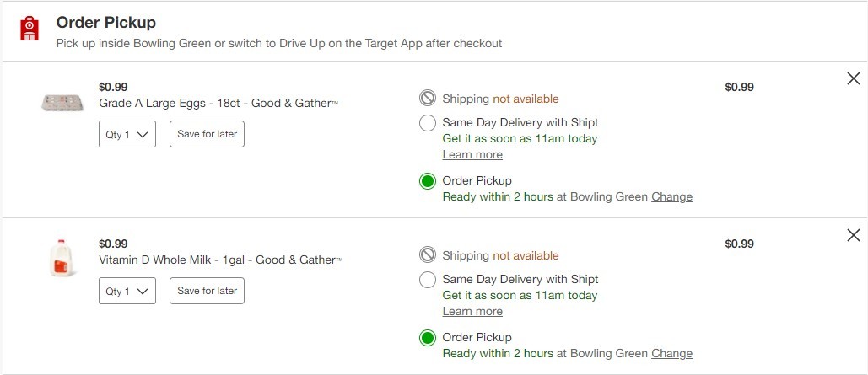Screen dimensions: 868x375
Task: Remove eggs item with the X icon
Action: tap(854, 78)
